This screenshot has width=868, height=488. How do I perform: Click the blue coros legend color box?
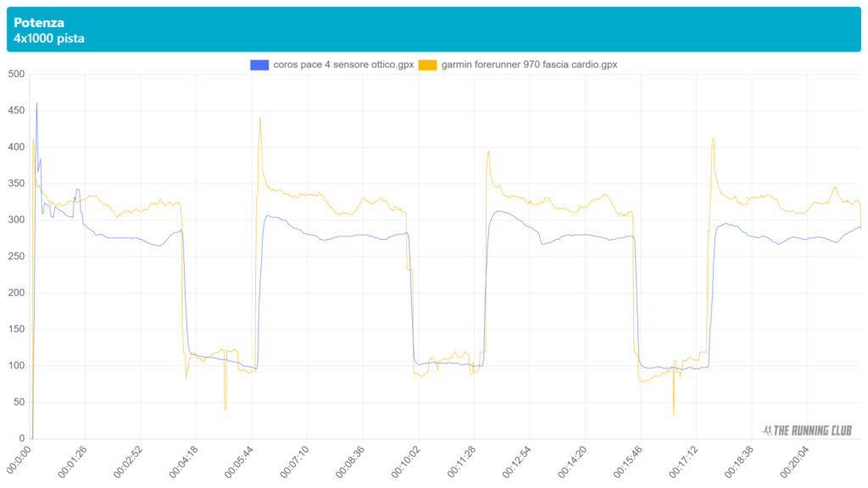click(260, 64)
